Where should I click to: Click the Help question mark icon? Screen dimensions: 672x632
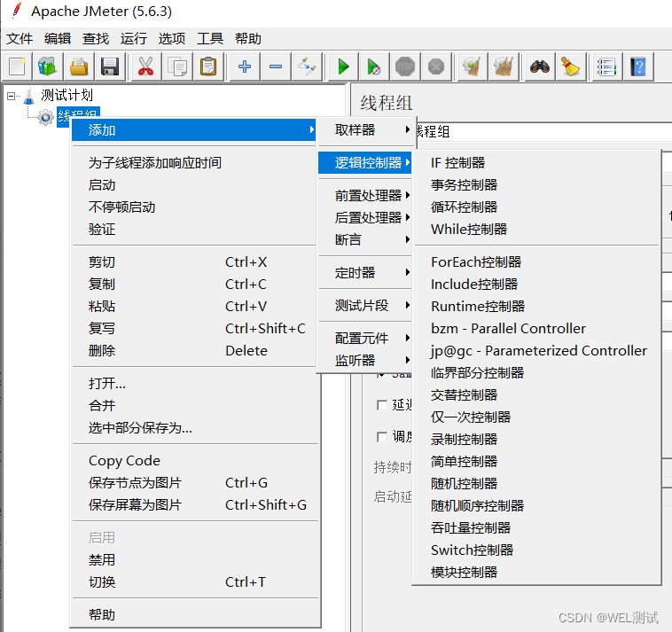pos(637,66)
